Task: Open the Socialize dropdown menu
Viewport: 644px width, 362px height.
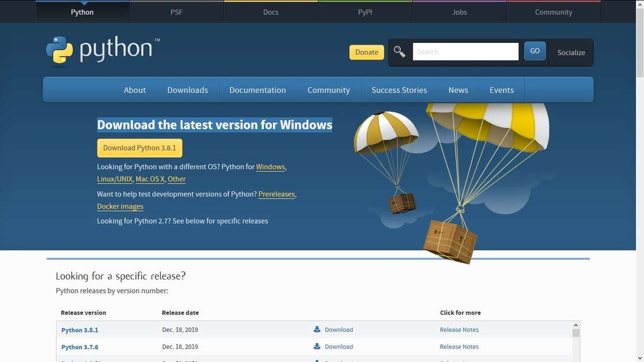Action: pyautogui.click(x=571, y=52)
